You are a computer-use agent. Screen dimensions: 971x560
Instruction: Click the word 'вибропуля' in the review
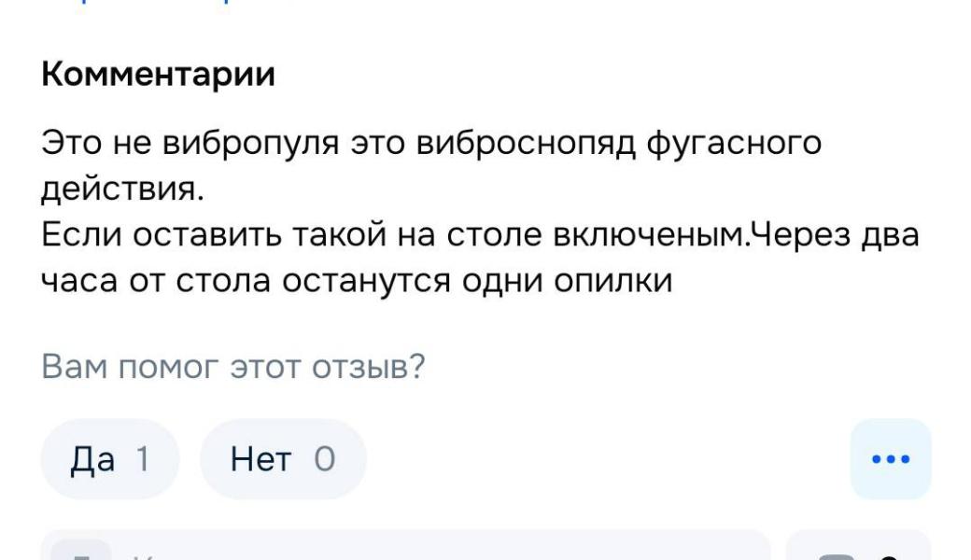pyautogui.click(x=251, y=144)
